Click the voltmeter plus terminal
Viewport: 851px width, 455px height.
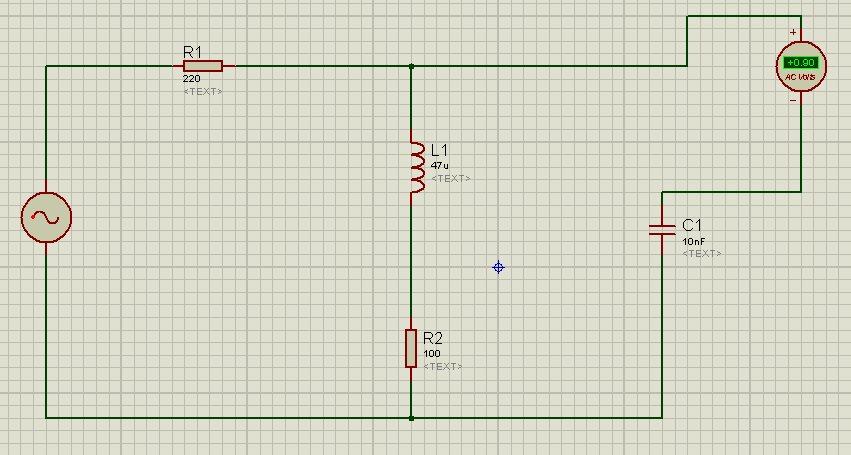(x=793, y=33)
